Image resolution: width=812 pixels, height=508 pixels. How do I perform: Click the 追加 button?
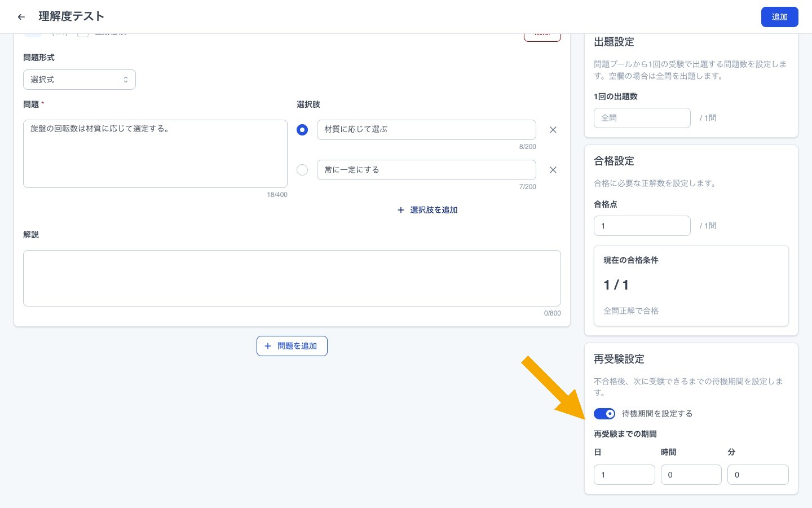tap(779, 17)
